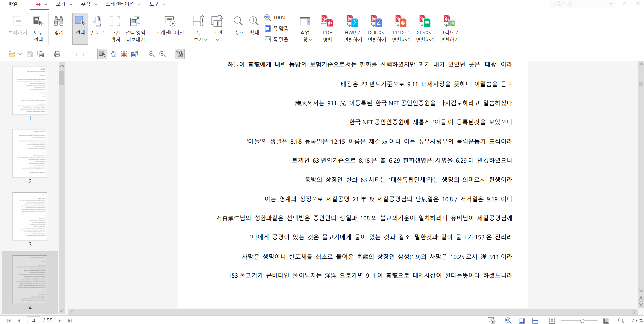Toggle 폭 맞춤 width fit view
The height and width of the screenshot is (324, 644).
[277, 39]
